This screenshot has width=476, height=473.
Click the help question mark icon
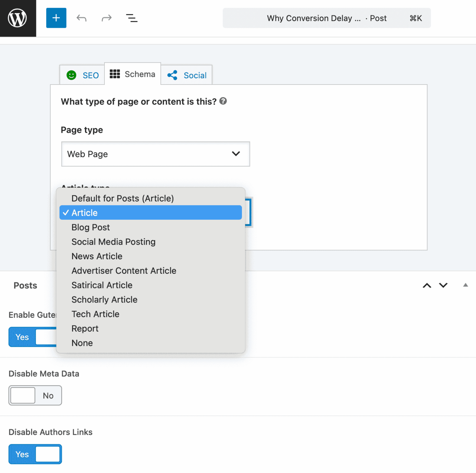[x=223, y=101]
